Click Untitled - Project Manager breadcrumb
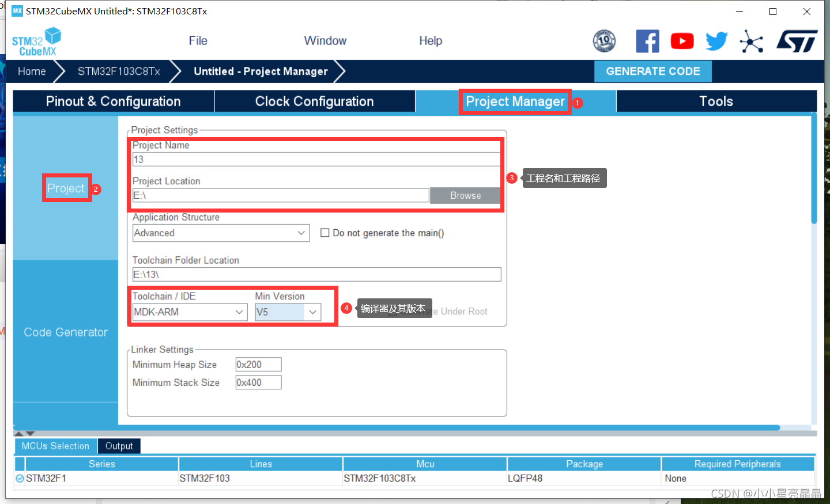The image size is (830, 504). [x=261, y=71]
